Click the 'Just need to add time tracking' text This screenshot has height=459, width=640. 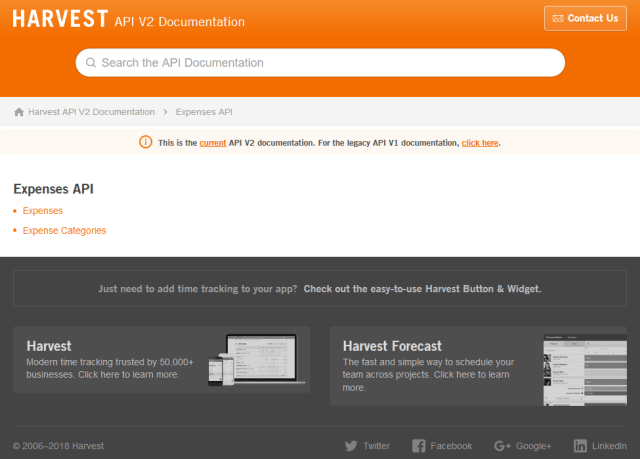[198, 288]
